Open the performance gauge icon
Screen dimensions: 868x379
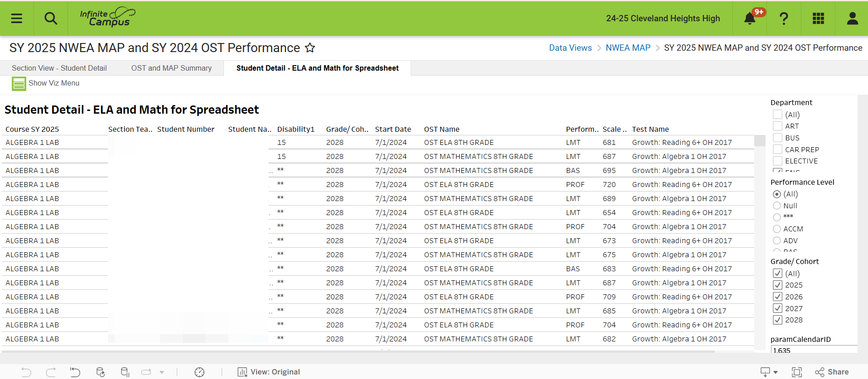click(x=199, y=372)
